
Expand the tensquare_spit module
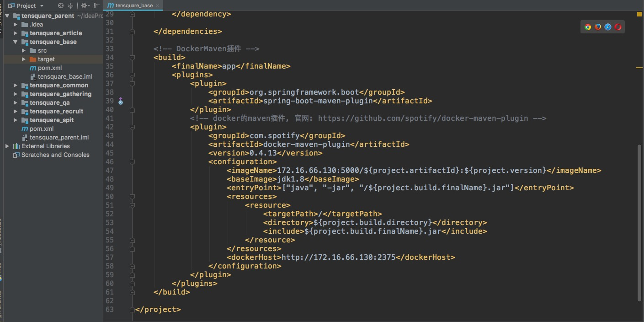point(16,120)
